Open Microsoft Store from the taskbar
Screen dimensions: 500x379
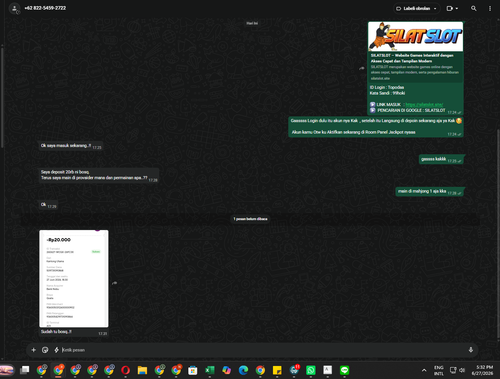point(193,370)
